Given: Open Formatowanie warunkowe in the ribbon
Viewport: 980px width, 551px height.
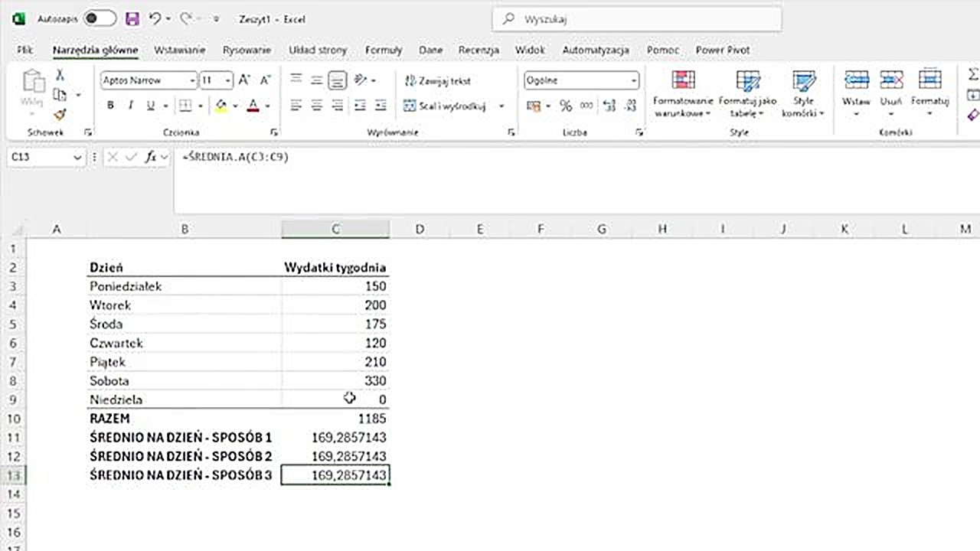Looking at the screenshot, I should click(682, 94).
